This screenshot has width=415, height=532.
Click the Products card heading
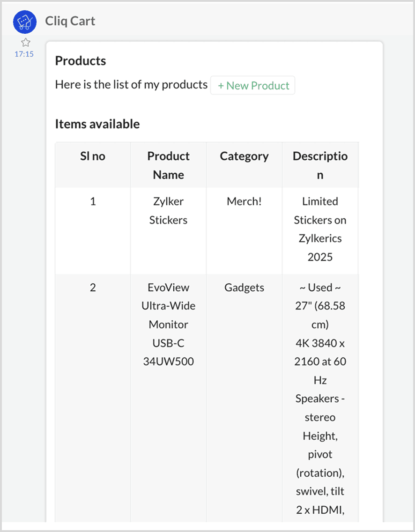click(81, 61)
